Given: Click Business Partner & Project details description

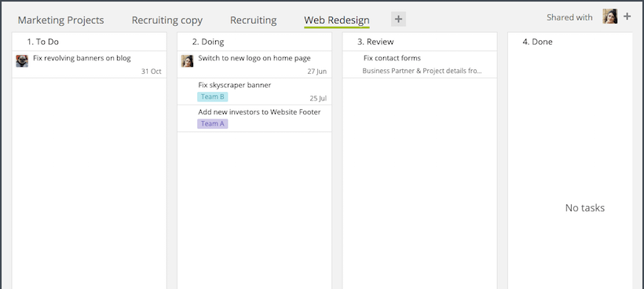Looking at the screenshot, I should coord(422,71).
